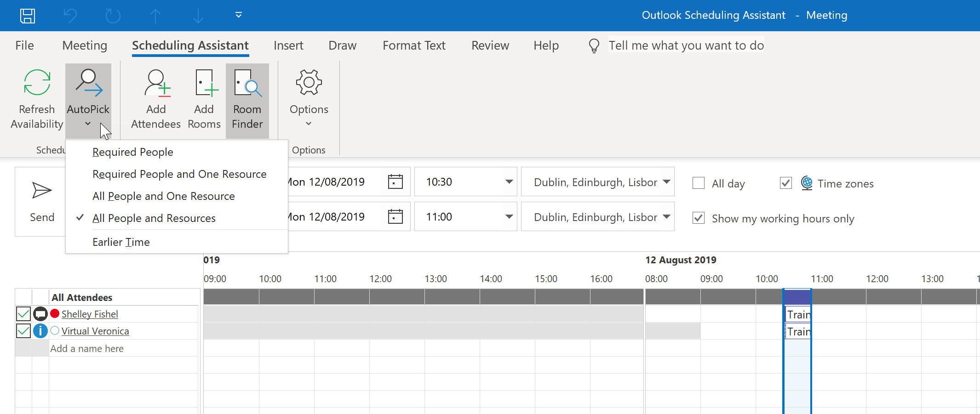Choose Earlier Time menu entry
The height and width of the screenshot is (414, 980).
click(177, 242)
